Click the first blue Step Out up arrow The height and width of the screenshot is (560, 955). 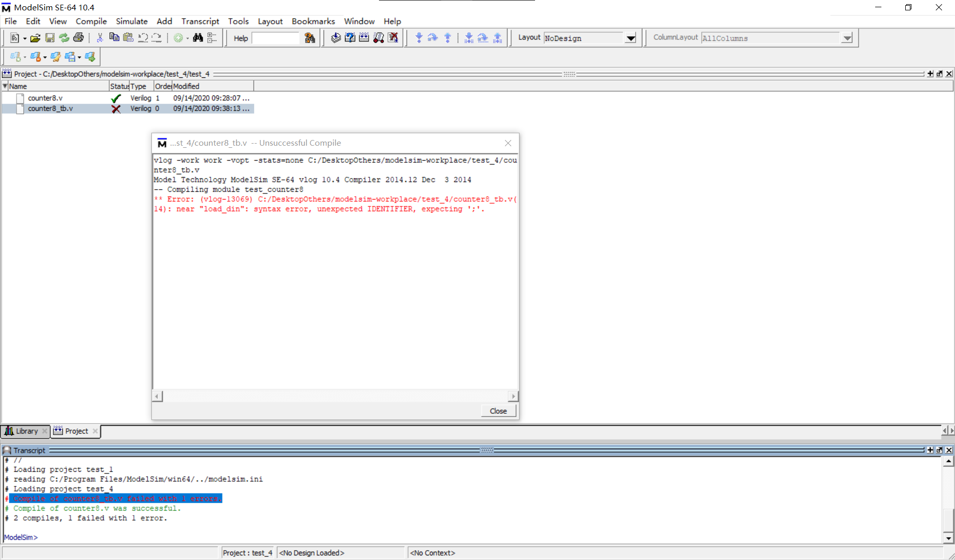pos(447,38)
